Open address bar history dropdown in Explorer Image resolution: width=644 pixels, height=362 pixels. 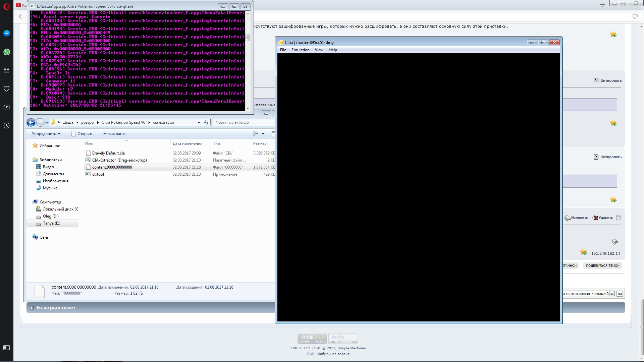199,123
